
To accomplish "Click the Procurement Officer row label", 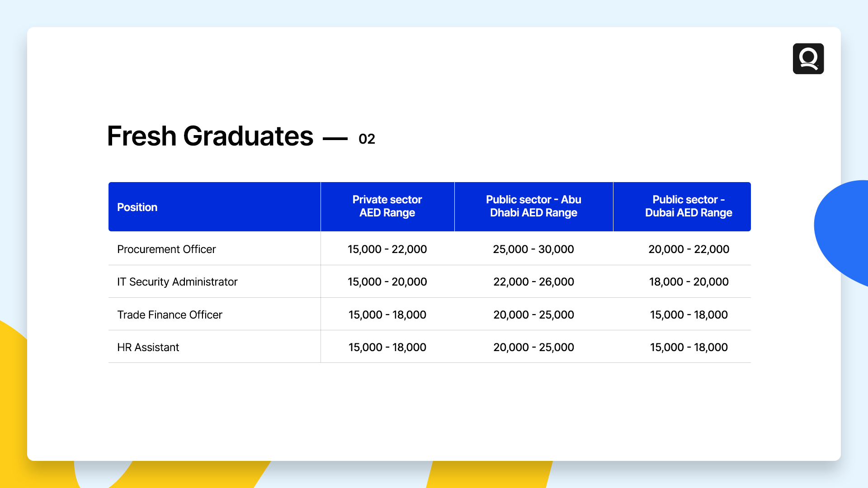I will tap(166, 249).
